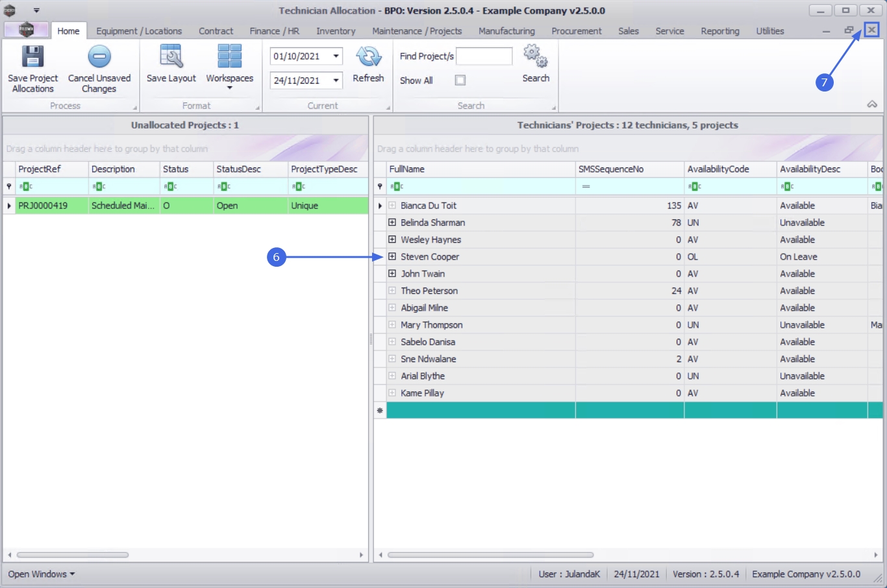This screenshot has width=887, height=588.
Task: Click the Cancel Unsaved Changes icon
Action: click(x=99, y=57)
